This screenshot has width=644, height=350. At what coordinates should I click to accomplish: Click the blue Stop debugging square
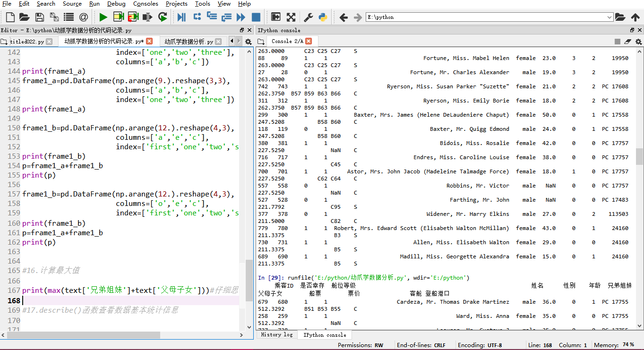[x=256, y=17]
